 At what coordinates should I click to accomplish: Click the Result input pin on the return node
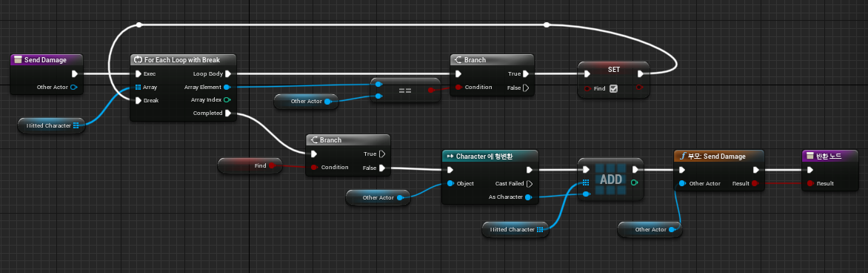pyautogui.click(x=810, y=183)
